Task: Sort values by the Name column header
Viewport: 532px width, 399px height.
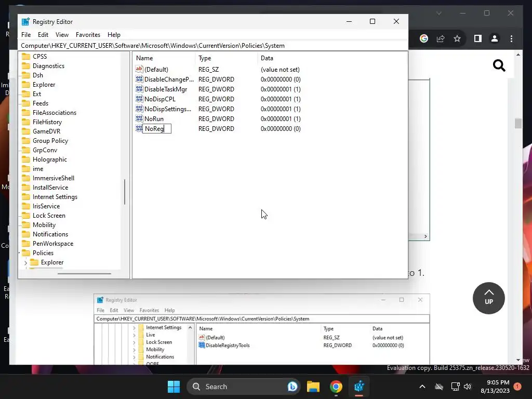Action: [164, 58]
